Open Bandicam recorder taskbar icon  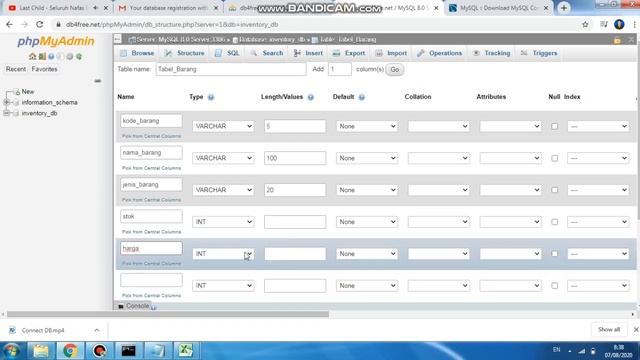tap(99, 351)
